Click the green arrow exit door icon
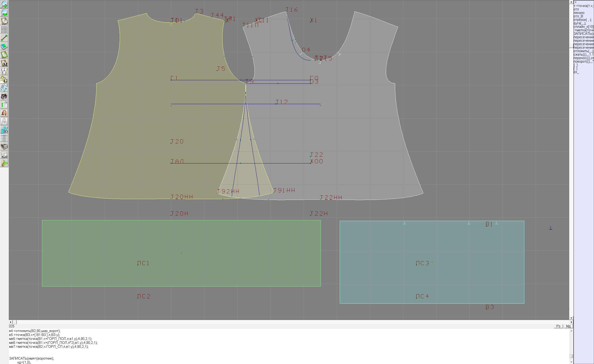 tap(4, 163)
